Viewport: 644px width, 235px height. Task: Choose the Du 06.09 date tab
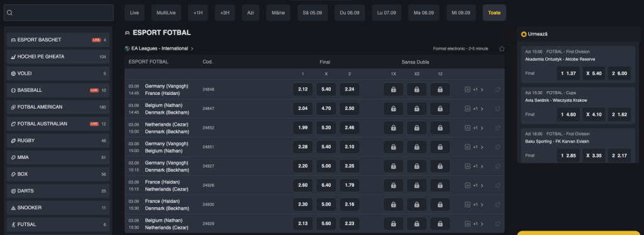point(350,13)
